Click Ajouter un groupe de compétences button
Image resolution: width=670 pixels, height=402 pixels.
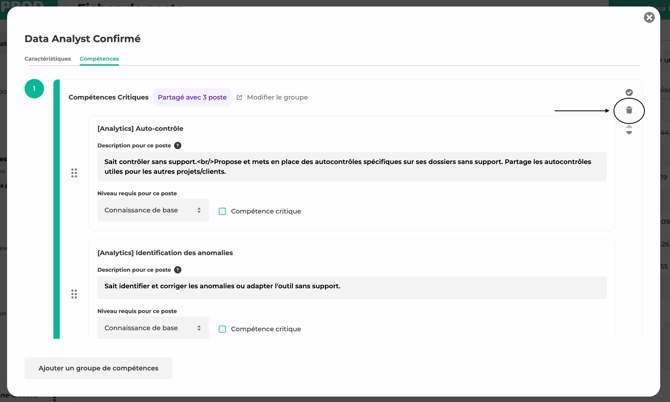(x=98, y=368)
